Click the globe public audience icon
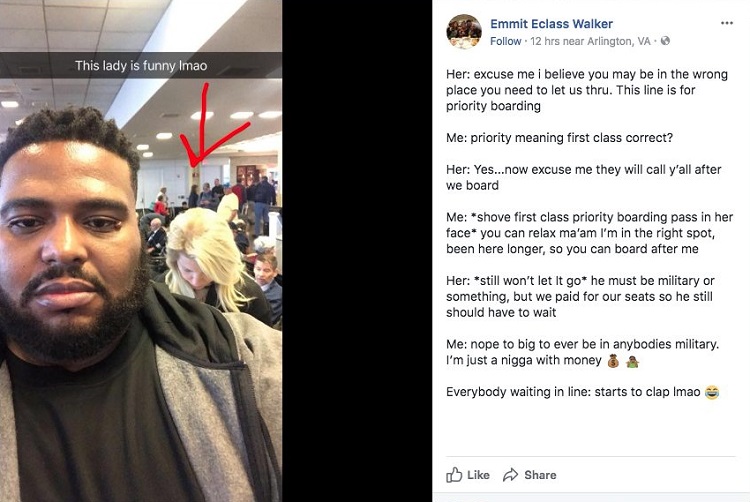The image size is (750, 502). tap(665, 41)
